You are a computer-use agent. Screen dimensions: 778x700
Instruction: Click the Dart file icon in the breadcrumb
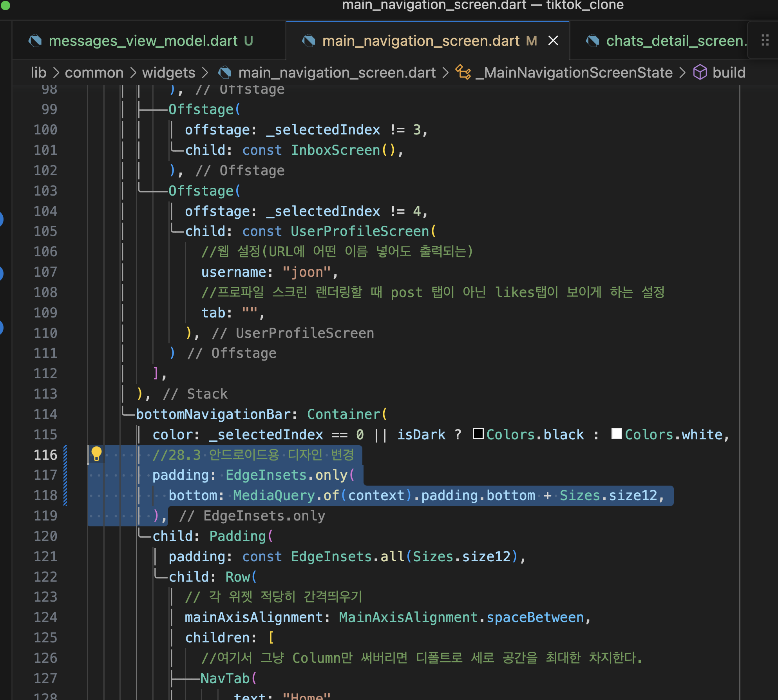[224, 73]
